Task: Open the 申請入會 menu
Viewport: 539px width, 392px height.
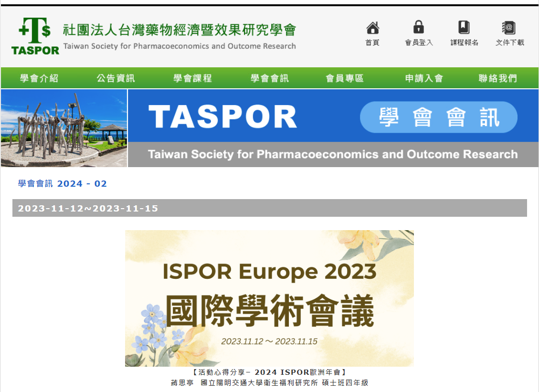Action: click(x=424, y=78)
